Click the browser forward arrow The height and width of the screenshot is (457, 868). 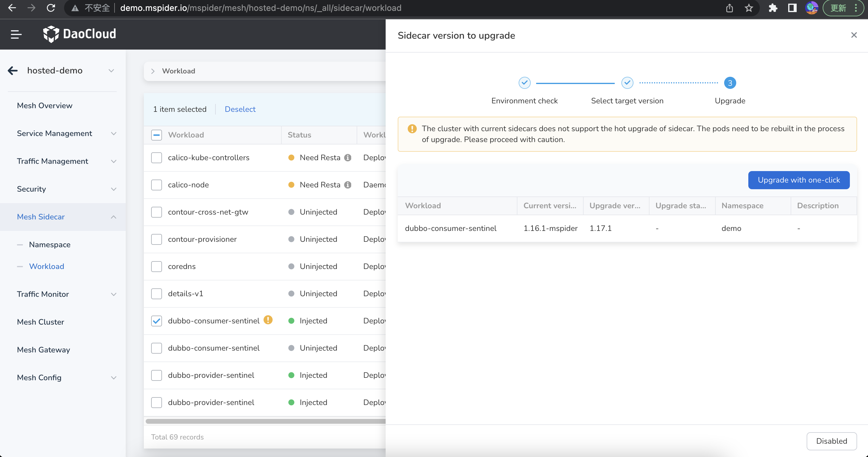pyautogui.click(x=31, y=8)
